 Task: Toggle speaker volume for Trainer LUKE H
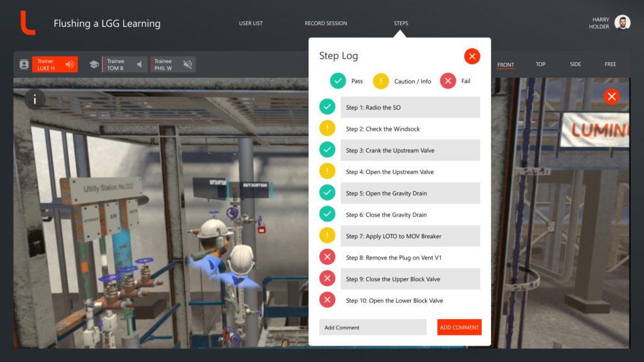pyautogui.click(x=70, y=65)
